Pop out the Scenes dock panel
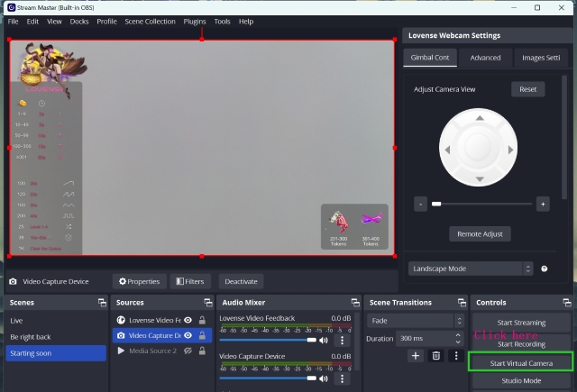This screenshot has height=392, width=577. 101,303
